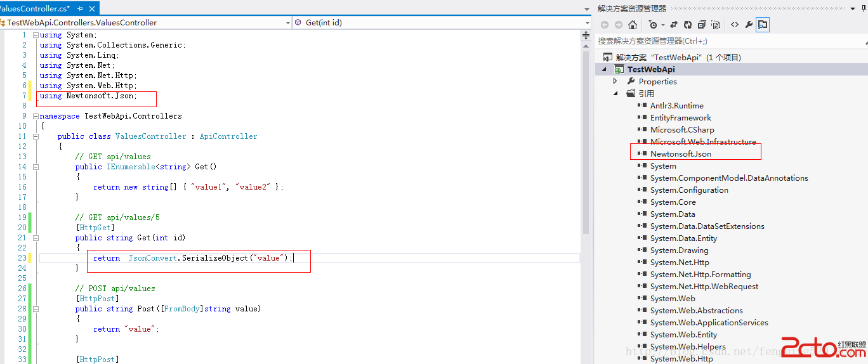The image size is (868, 364).
Task: Open the Get(int id) member dropdown
Action: tap(586, 22)
